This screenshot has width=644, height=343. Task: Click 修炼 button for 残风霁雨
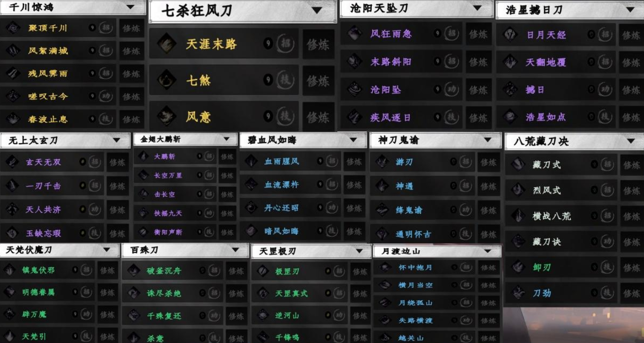tap(131, 74)
